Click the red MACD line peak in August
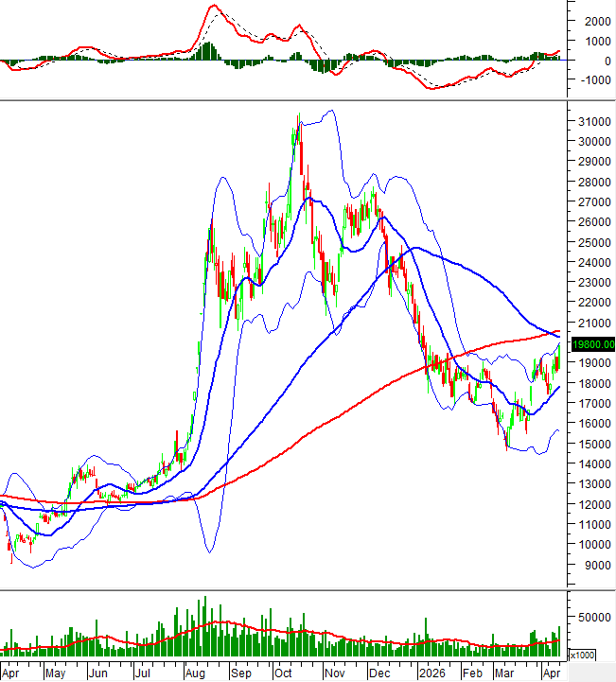 213,7
